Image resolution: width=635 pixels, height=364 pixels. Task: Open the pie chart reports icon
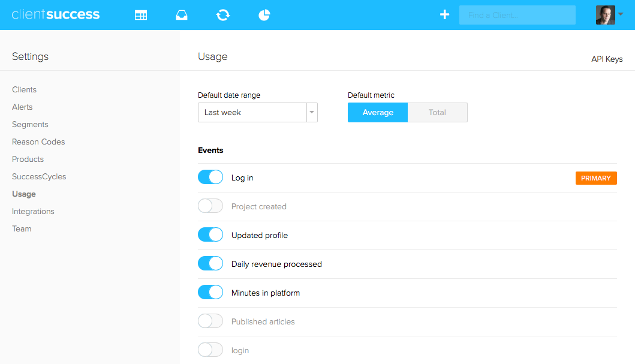(263, 14)
